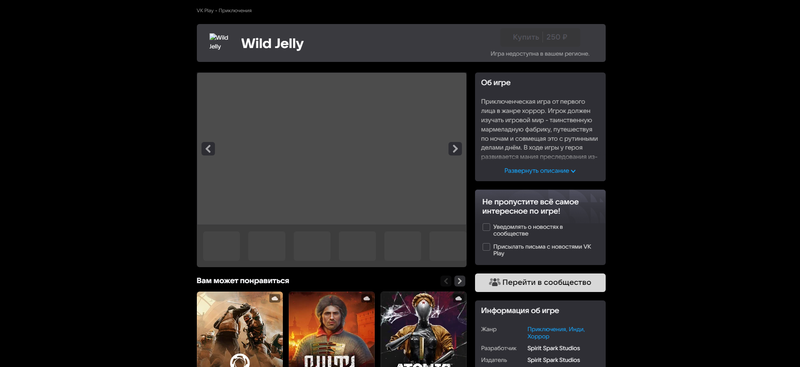The width and height of the screenshot is (800, 367).
Task: Open VK Play breadcrumb link
Action: click(205, 11)
